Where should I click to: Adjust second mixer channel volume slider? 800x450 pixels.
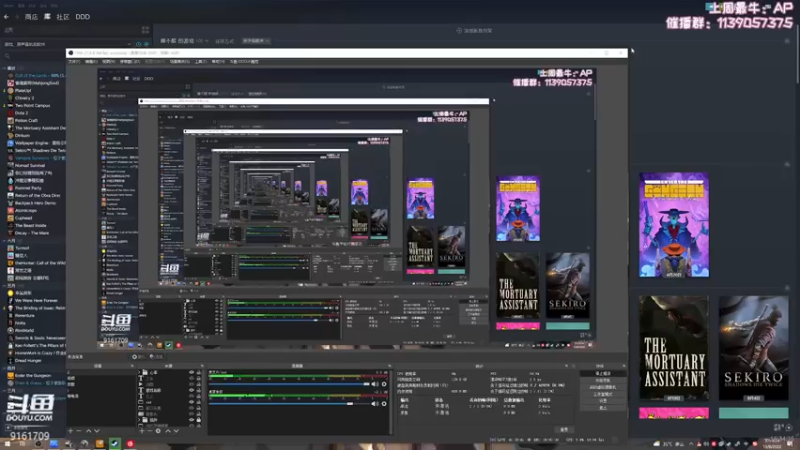[289, 404]
